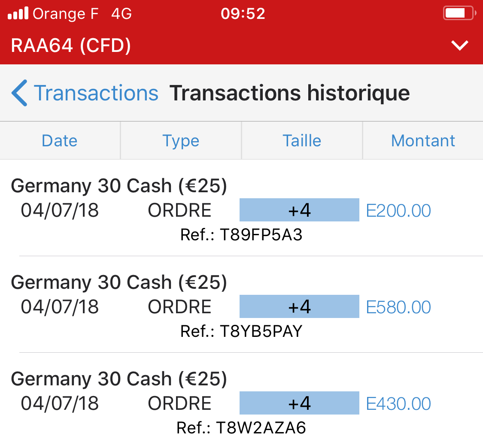Screen dimensions: 483x448
Task: Open the E200.00 amount link
Action: pyautogui.click(x=398, y=211)
